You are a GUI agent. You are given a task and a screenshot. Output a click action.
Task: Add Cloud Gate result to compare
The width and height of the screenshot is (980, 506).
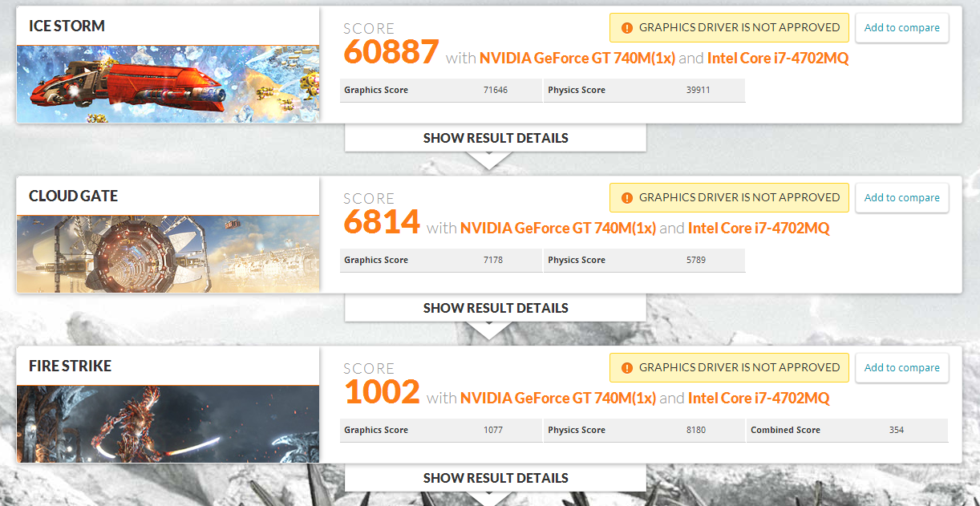(x=902, y=197)
